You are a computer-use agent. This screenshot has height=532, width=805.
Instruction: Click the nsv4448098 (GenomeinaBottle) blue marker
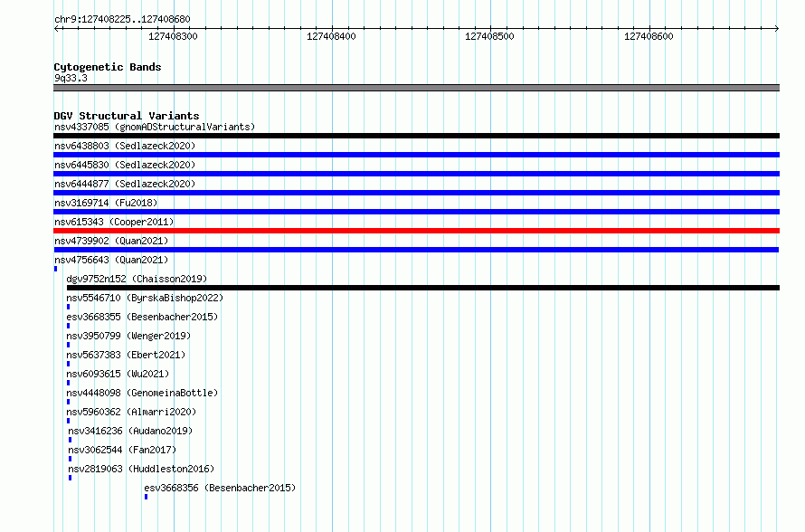(68, 402)
